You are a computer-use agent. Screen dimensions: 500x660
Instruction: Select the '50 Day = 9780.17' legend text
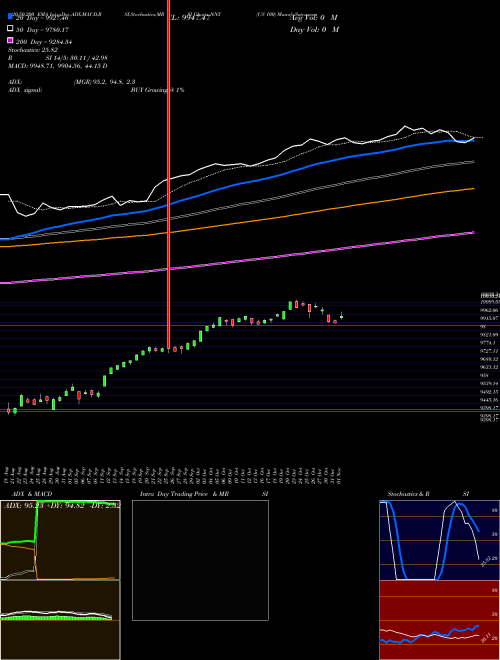(42, 30)
